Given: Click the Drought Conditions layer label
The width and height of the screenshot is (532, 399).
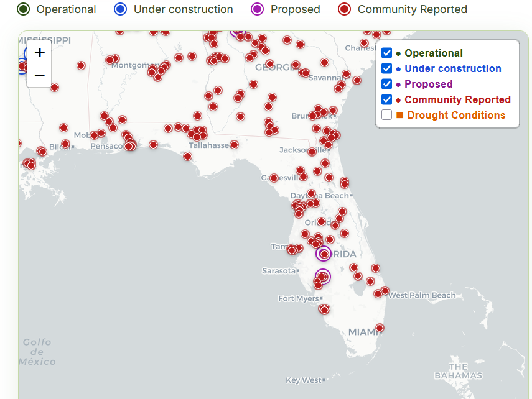Looking at the screenshot, I should (456, 115).
